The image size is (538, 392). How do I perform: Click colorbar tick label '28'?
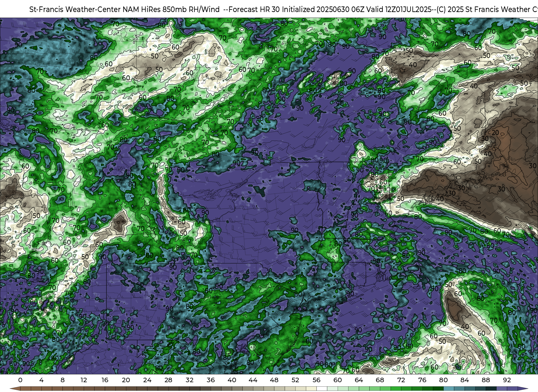(x=168, y=380)
